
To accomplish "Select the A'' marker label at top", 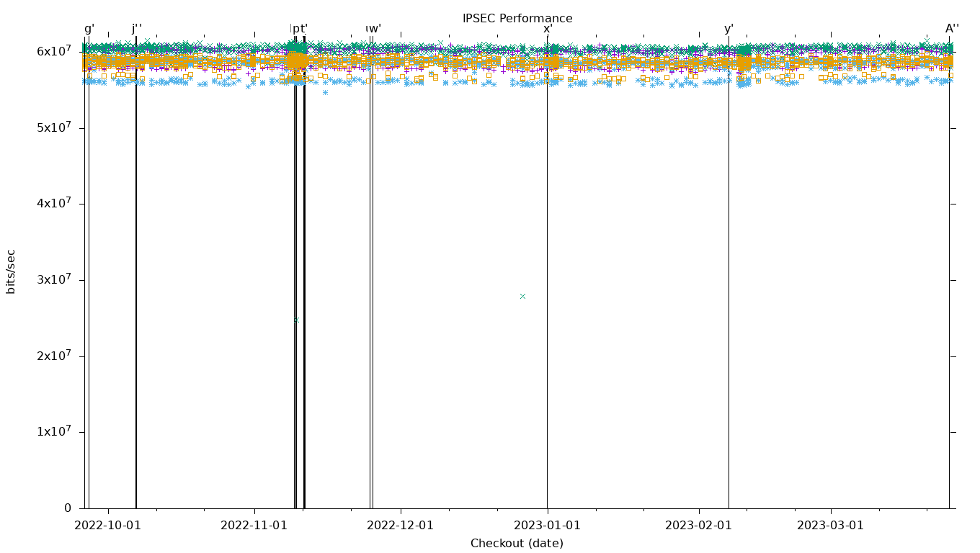I will click(x=952, y=29).
